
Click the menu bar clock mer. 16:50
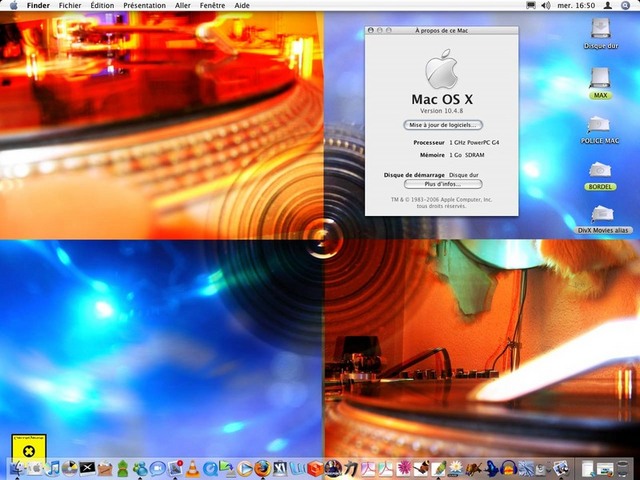pos(575,5)
